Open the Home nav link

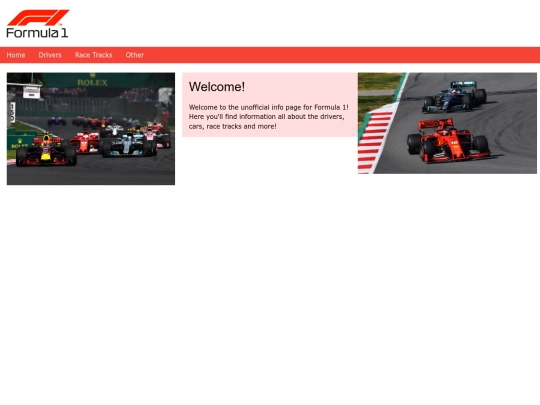click(16, 55)
